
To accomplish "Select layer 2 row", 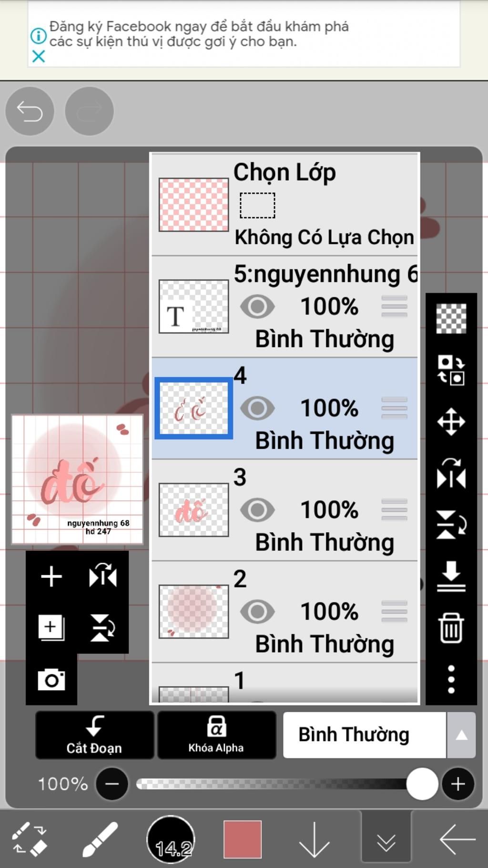I will click(x=285, y=612).
